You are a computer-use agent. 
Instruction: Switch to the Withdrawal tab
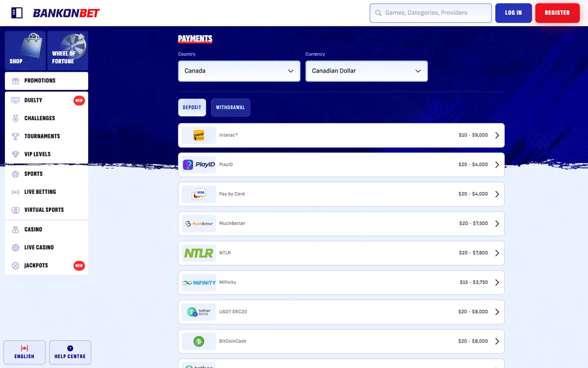pyautogui.click(x=231, y=107)
